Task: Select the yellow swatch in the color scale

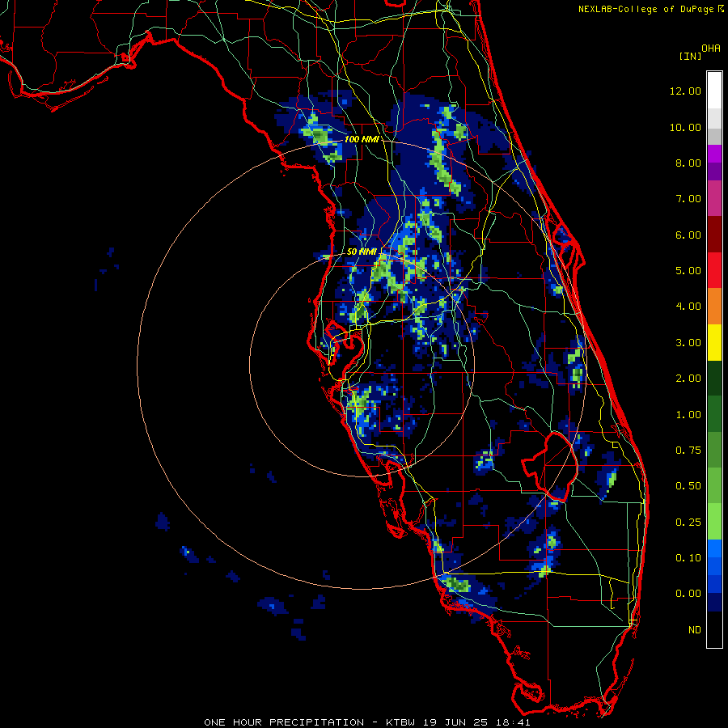Action: click(714, 343)
